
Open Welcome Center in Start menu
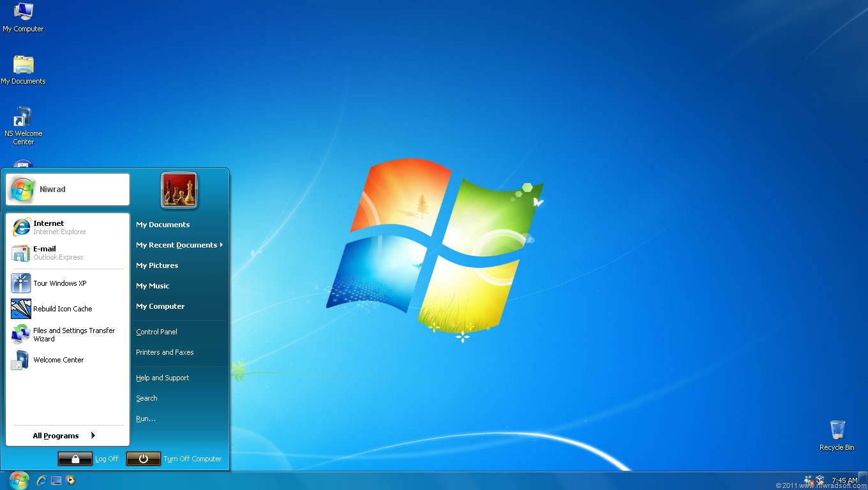58,360
